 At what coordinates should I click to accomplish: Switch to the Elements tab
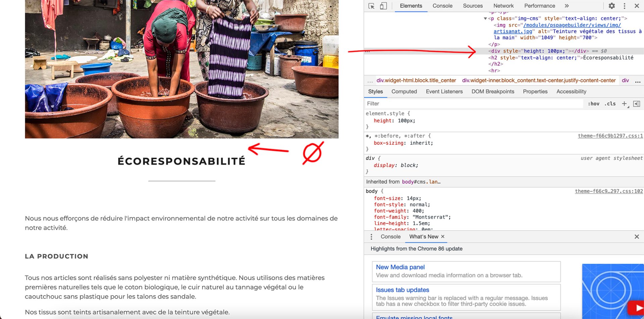point(411,6)
